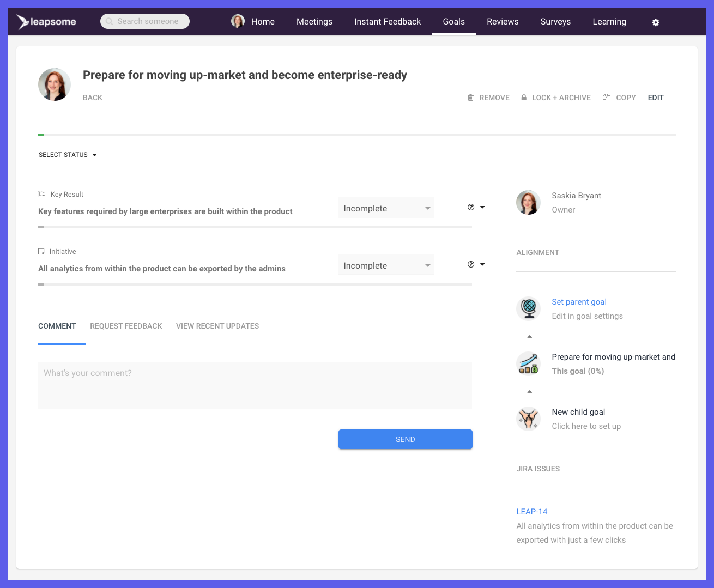Click the Initiative title about analytics export
Viewport: 714px width, 588px height.
coord(162,269)
